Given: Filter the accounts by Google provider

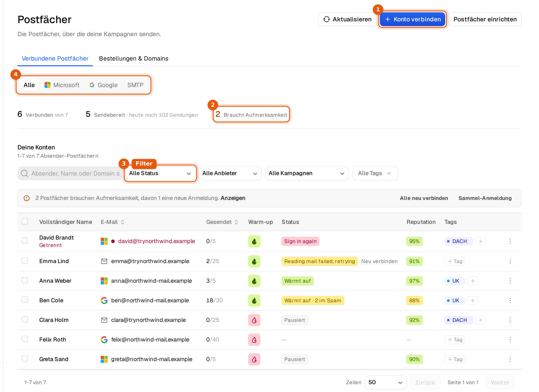Looking at the screenshot, I should (103, 85).
